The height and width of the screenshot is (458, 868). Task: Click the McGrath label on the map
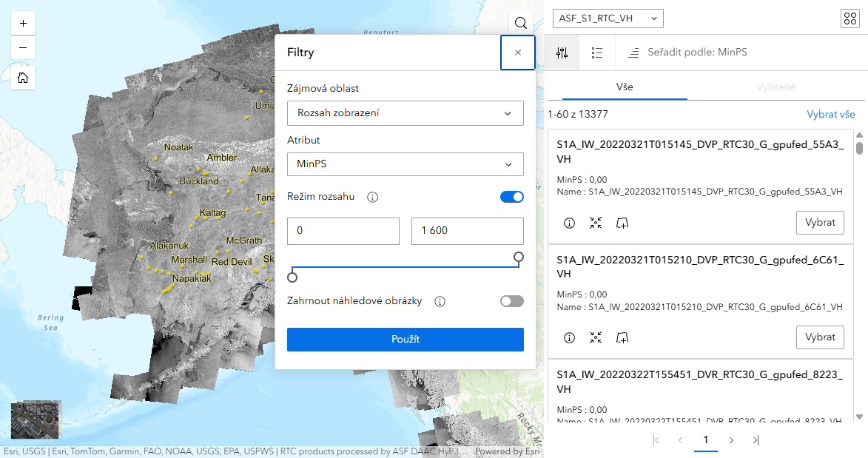pyautogui.click(x=244, y=240)
